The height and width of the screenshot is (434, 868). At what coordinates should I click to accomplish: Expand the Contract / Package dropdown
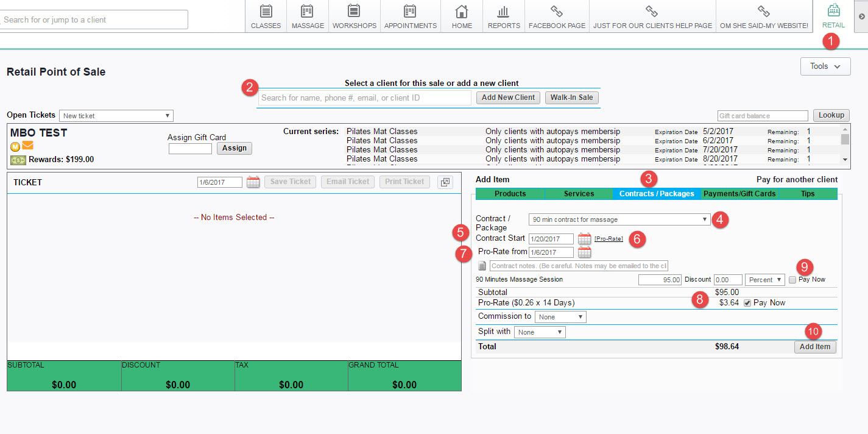click(619, 219)
